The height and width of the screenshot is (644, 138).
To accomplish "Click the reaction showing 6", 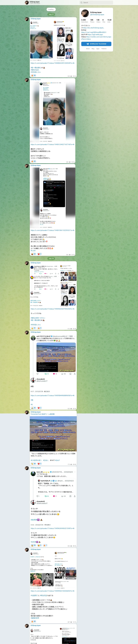I will click(40, 545).
